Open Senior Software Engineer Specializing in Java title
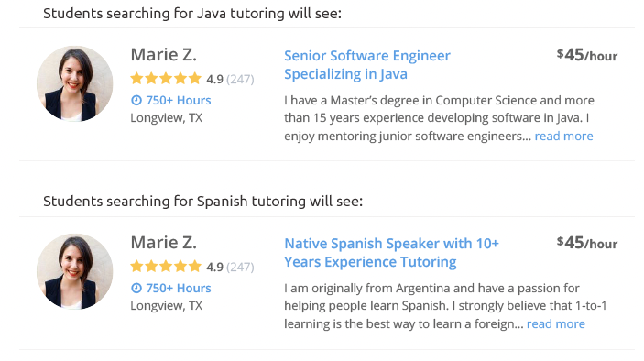Image resolution: width=644 pixels, height=361 pixels. click(x=367, y=64)
